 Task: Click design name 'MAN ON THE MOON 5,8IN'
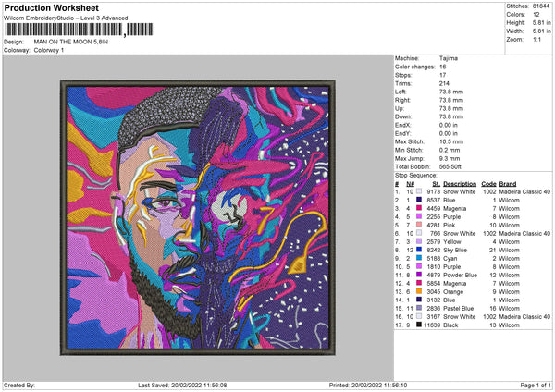[71, 42]
